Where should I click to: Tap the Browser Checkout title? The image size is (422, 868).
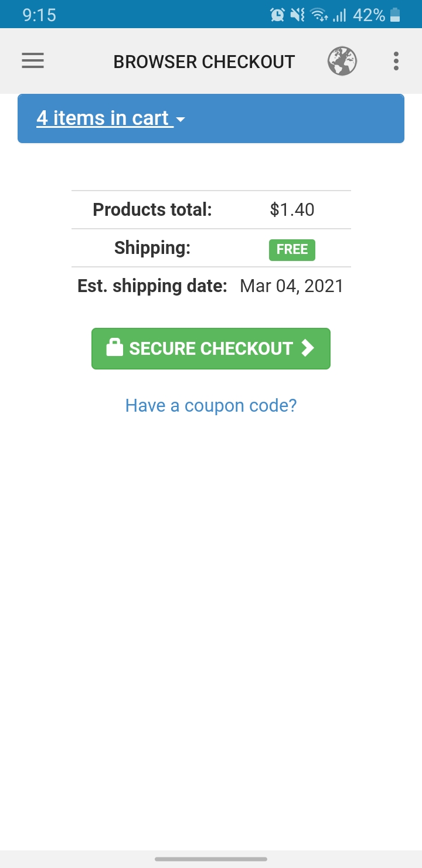coord(204,62)
